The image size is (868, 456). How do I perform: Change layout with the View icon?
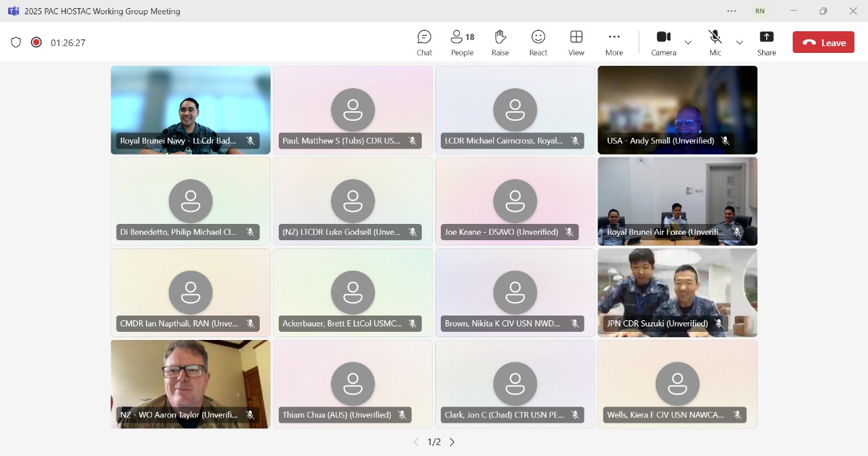tap(576, 43)
